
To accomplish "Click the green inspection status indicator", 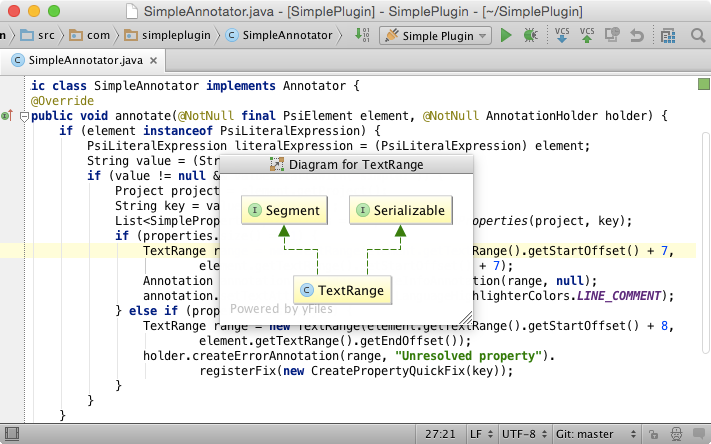I will pos(703,84).
